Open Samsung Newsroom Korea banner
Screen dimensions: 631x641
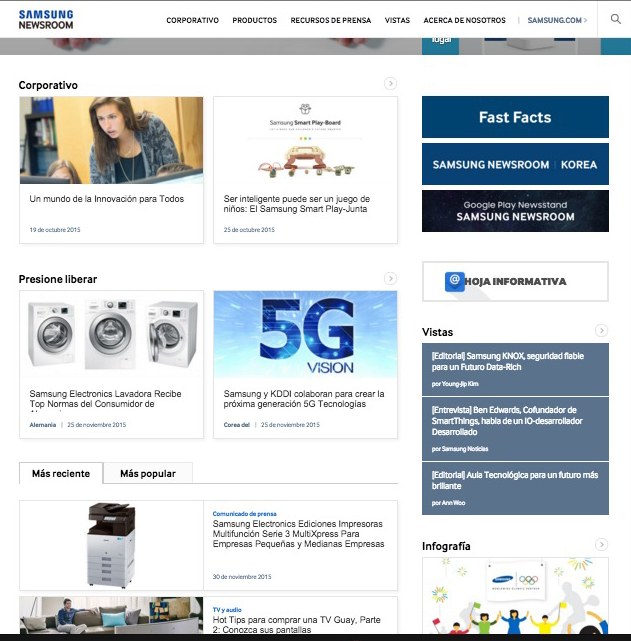coord(515,164)
